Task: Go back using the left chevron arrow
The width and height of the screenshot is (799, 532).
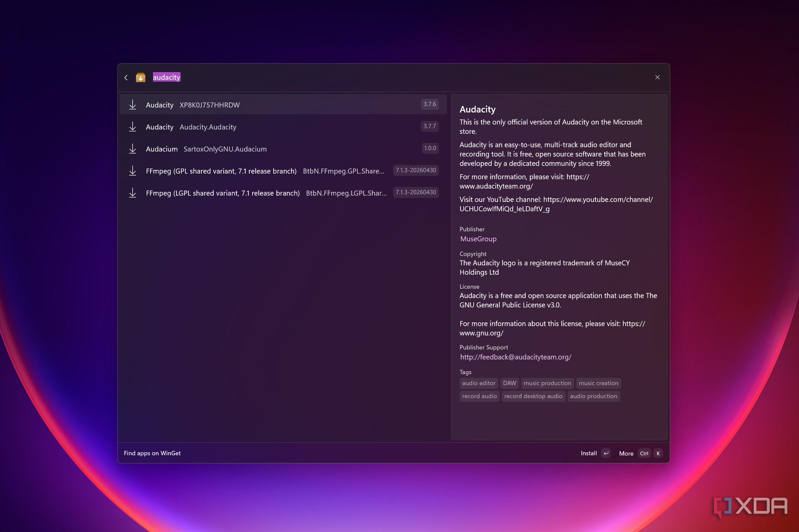Action: [x=126, y=78]
